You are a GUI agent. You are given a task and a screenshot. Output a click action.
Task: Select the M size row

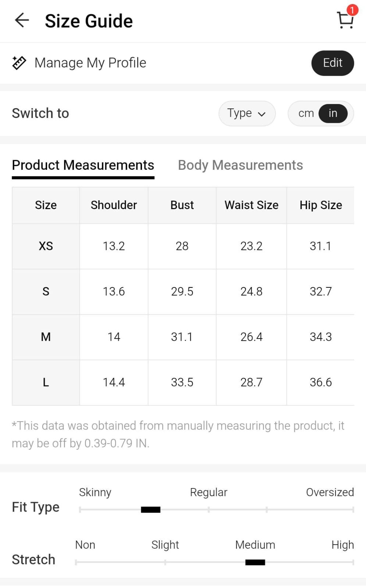coord(46,337)
